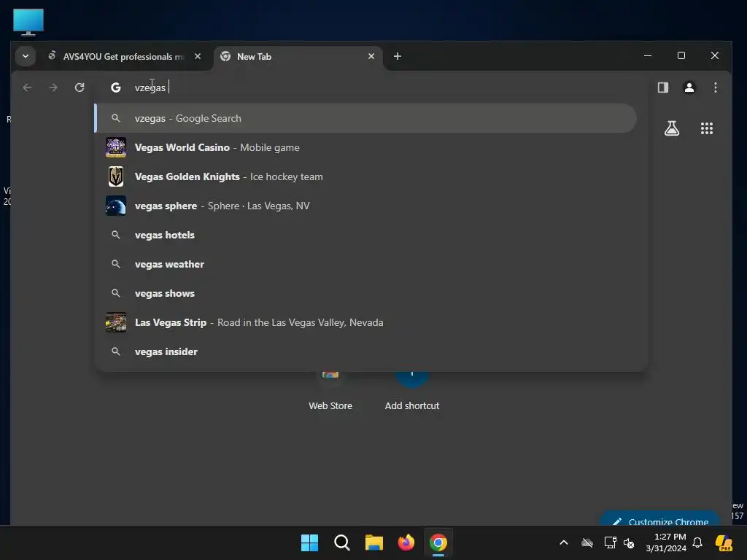The width and height of the screenshot is (747, 560).
Task: Click the Google G icon in address bar
Action: 116,87
